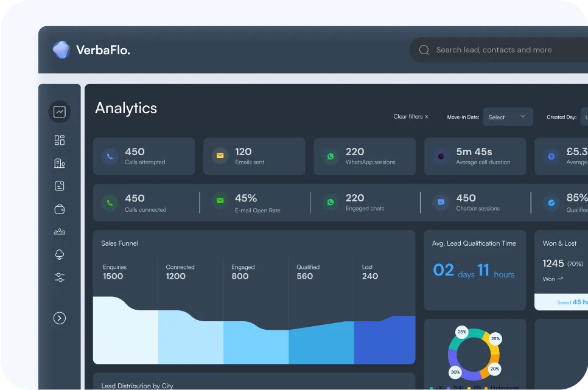This screenshot has height=390, width=588.
Task: Click the Lead Distribution by City heading
Action: point(137,386)
